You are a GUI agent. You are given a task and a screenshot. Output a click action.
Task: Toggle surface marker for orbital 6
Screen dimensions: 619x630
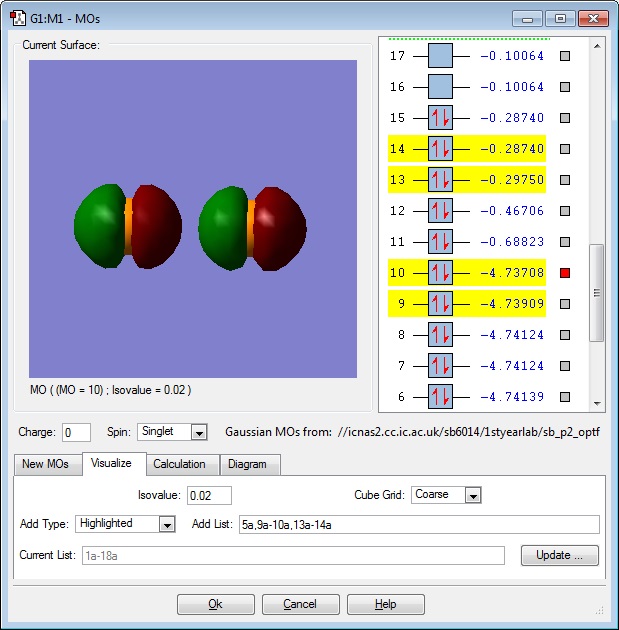pos(565,397)
